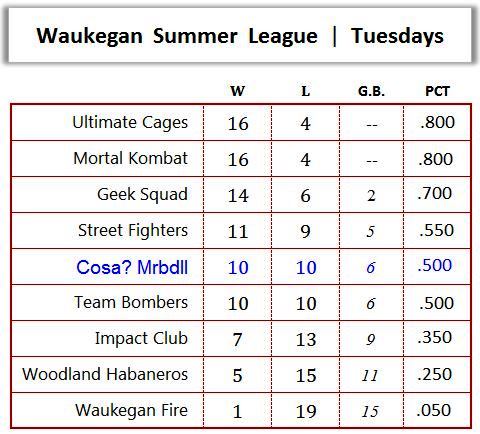This screenshot has width=480, height=434.
Task: Click Impact Club's .350 percentage
Action: click(437, 338)
